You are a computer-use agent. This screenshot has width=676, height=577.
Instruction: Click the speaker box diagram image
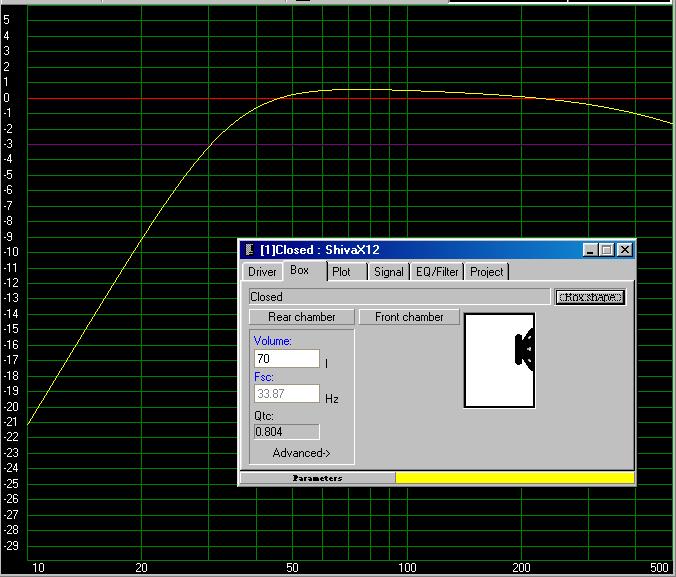tap(500, 361)
